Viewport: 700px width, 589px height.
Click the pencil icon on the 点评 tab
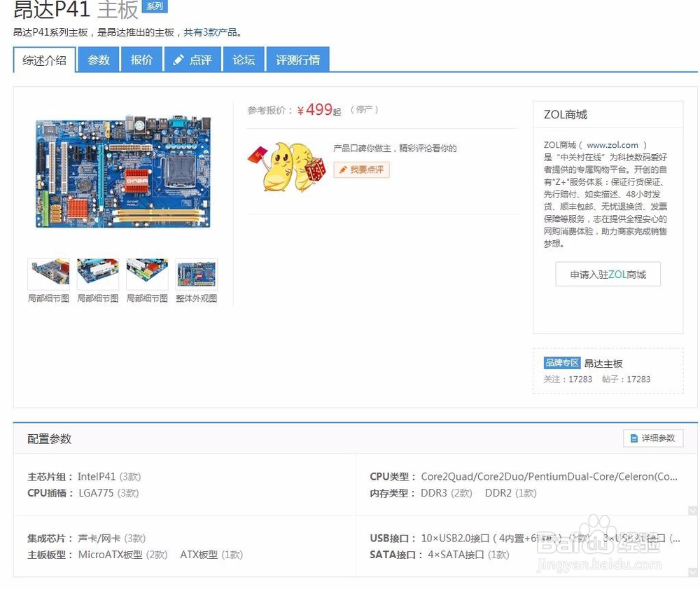coord(181,60)
